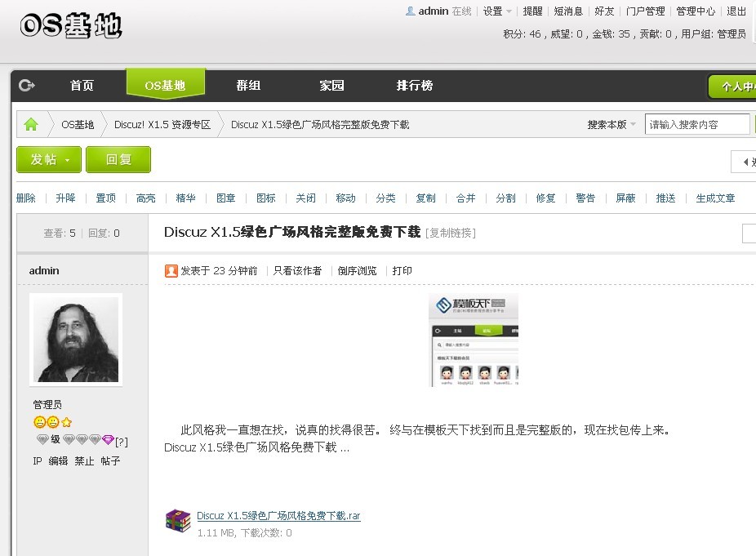Click 合并 moderation action
The width and height of the screenshot is (756, 556).
[x=465, y=198]
